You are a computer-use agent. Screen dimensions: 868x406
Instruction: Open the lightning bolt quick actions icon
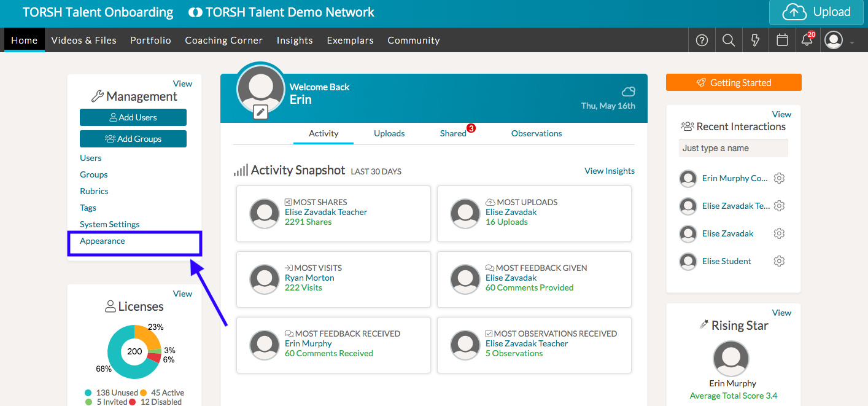(756, 41)
